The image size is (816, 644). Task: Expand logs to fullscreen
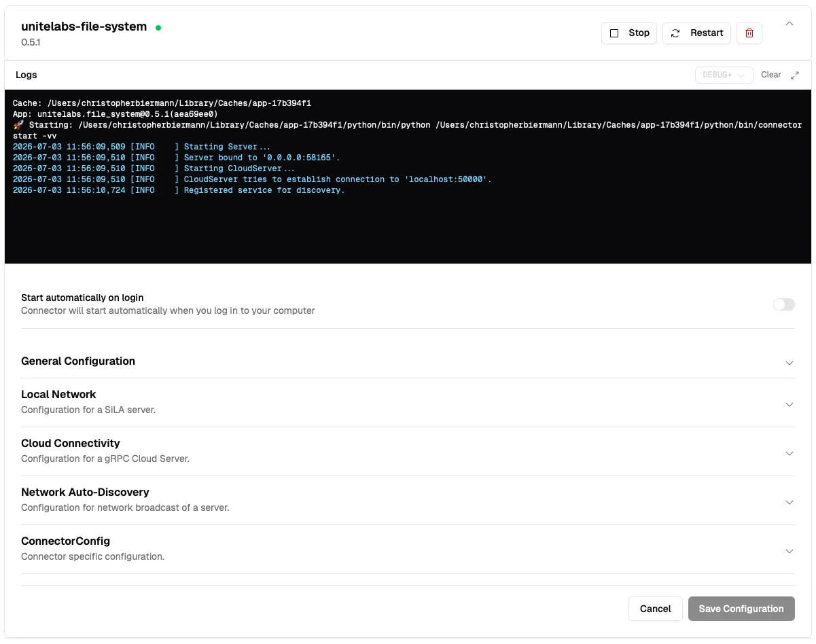click(795, 75)
